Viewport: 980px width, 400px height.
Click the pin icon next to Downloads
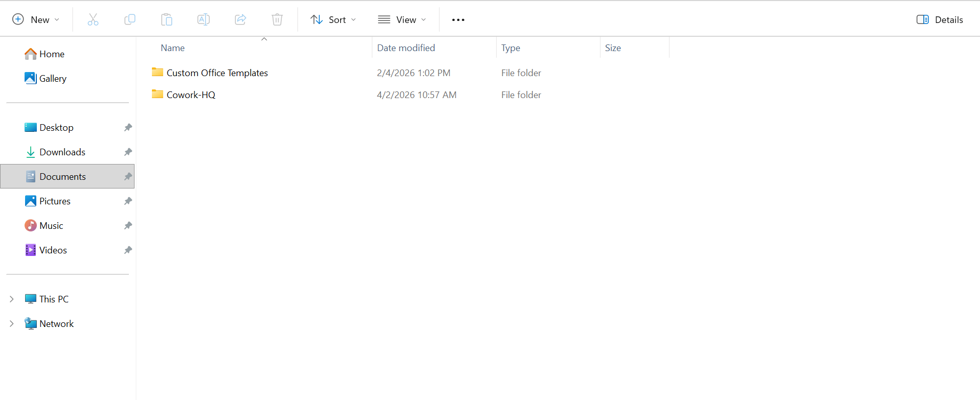click(128, 152)
